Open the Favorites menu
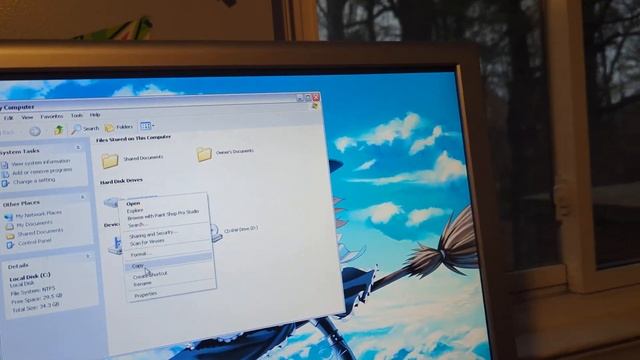Image resolution: width=640 pixels, height=360 pixels. coord(52,116)
